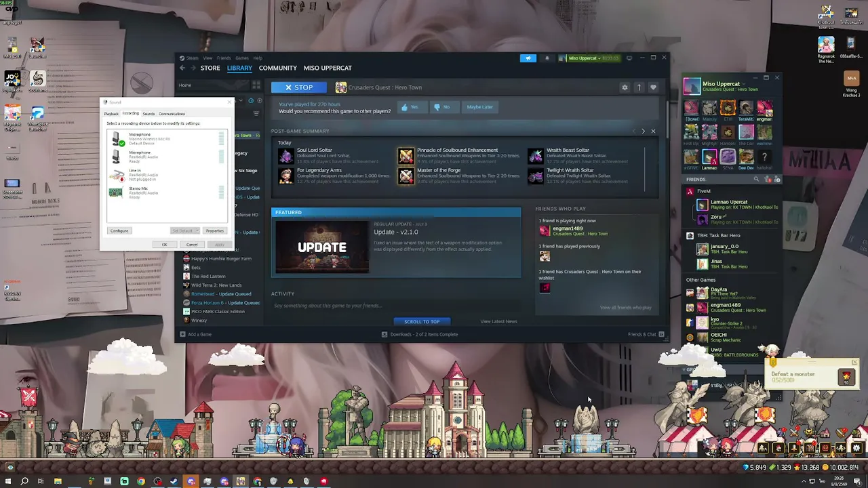Click Twilight Wraith Soltar achievement icon
This screenshot has height=488, width=868.
536,176
